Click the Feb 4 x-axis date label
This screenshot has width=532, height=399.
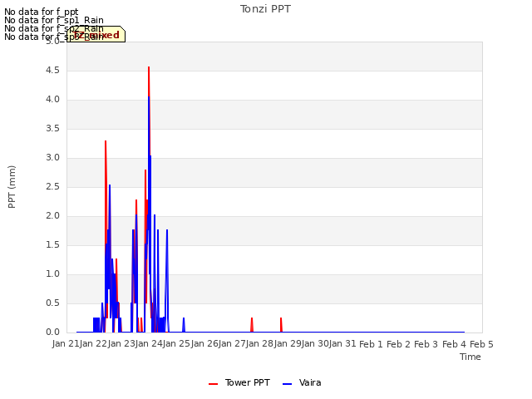coord(454,344)
